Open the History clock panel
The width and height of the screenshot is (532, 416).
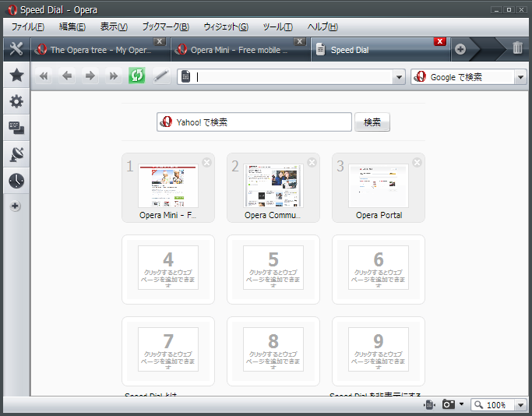tap(16, 181)
